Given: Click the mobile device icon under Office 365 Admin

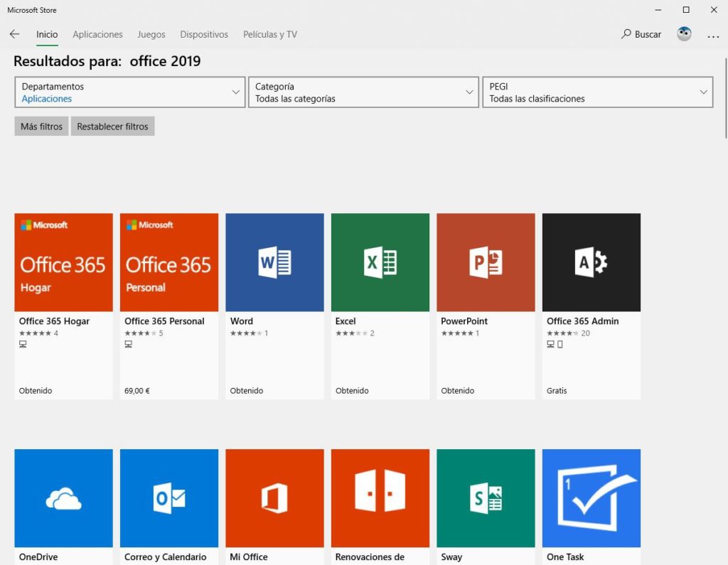Looking at the screenshot, I should (x=560, y=344).
